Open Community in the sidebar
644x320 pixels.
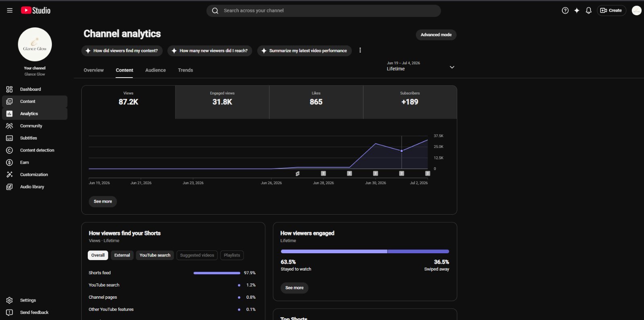35,126
